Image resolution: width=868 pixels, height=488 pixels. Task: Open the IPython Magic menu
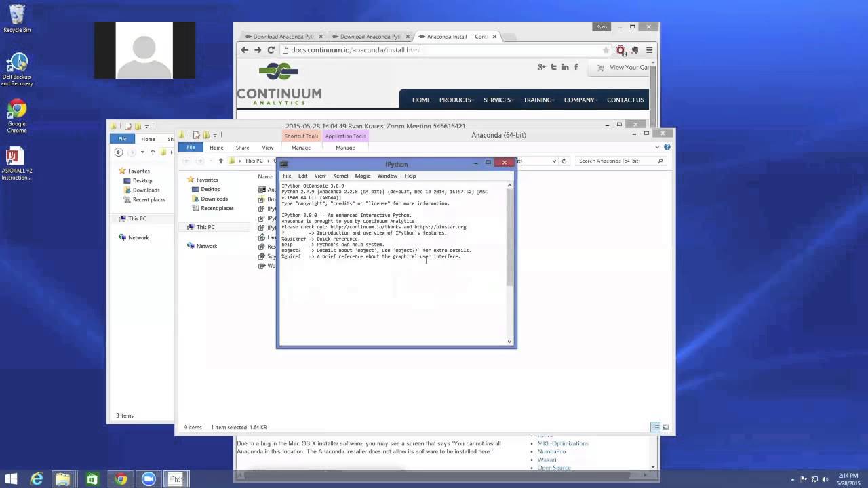pos(363,176)
